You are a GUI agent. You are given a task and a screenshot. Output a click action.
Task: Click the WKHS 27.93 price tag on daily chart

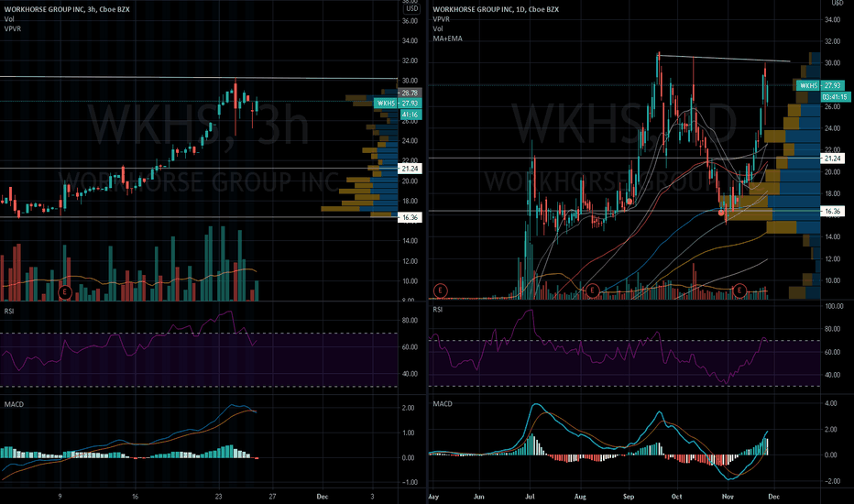pyautogui.click(x=821, y=85)
